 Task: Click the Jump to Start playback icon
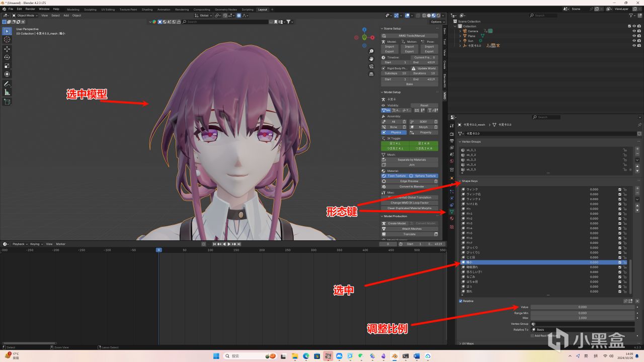click(215, 244)
